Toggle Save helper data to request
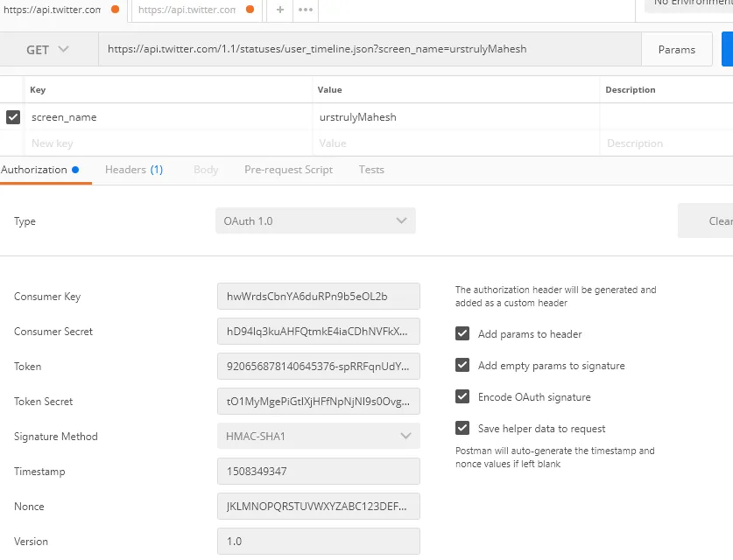The image size is (733, 560). (x=462, y=428)
